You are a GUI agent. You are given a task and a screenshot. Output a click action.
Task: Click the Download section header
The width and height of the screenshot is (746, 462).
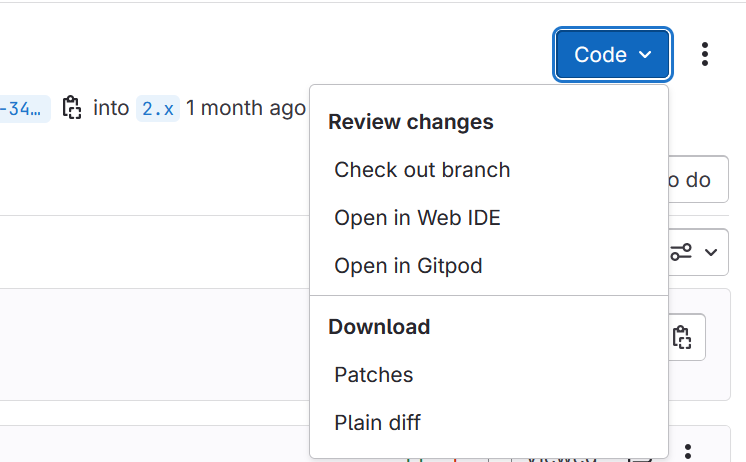(379, 327)
